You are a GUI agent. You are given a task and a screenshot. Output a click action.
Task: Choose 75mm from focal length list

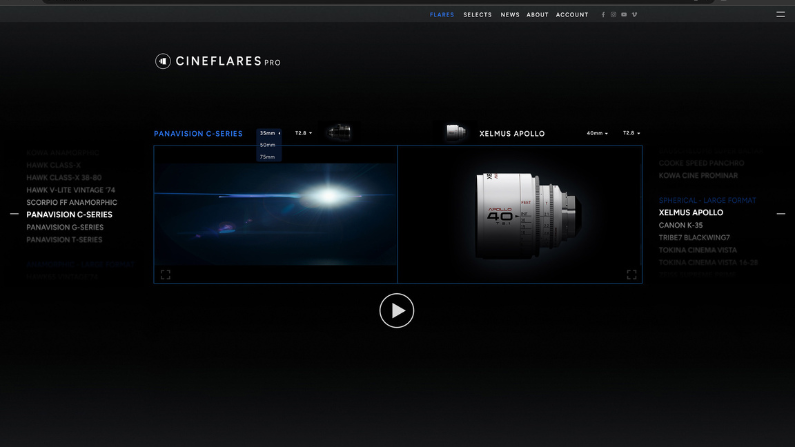tap(268, 157)
